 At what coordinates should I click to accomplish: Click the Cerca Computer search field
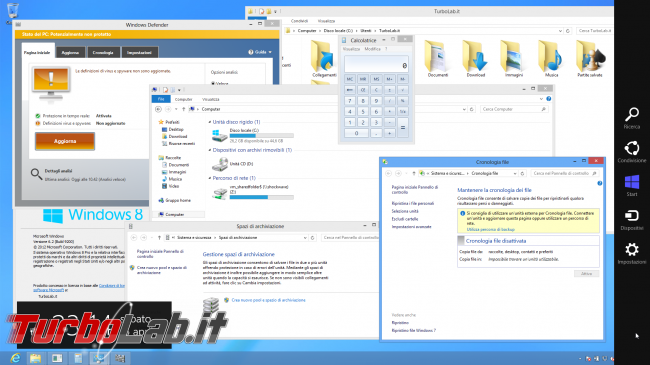pyautogui.click(x=514, y=109)
